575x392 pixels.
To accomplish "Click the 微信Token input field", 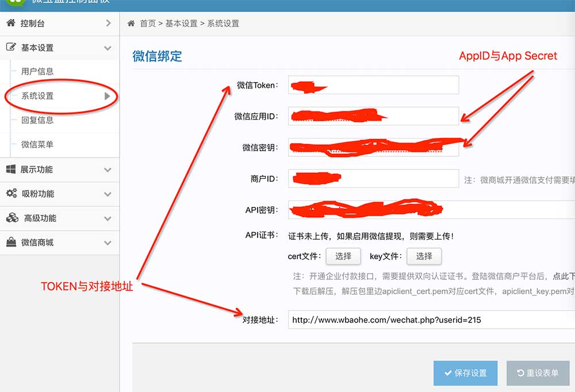I will click(x=373, y=84).
